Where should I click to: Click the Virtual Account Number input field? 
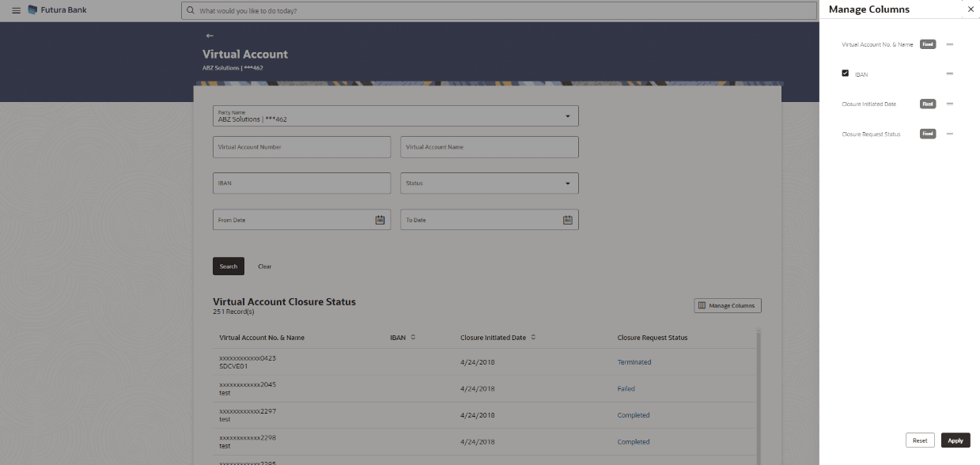click(x=301, y=146)
